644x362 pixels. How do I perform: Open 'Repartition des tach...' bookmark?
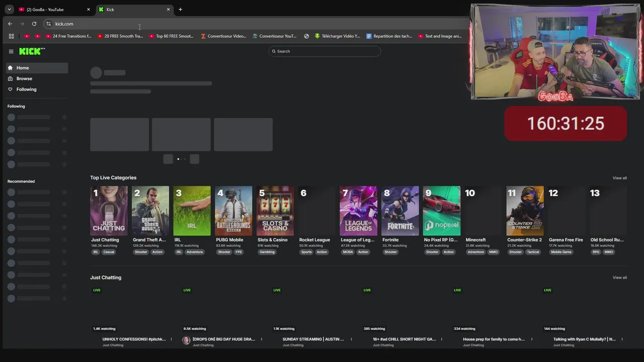click(x=389, y=36)
